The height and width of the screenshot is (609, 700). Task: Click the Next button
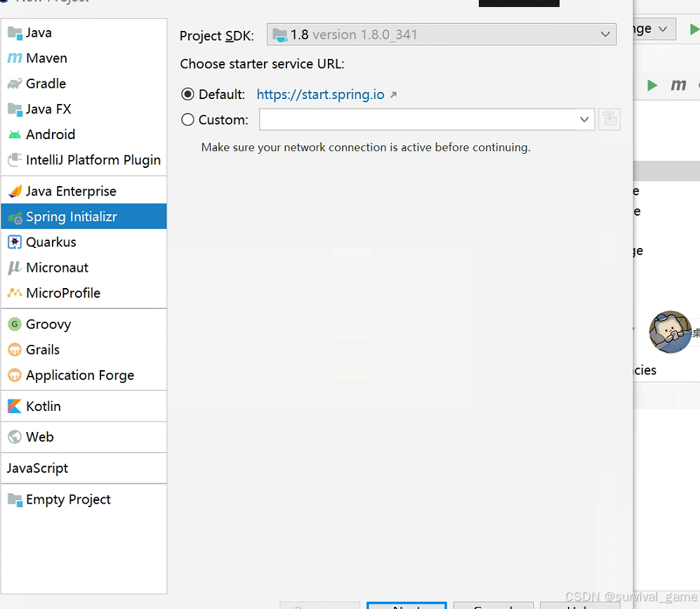click(407, 605)
